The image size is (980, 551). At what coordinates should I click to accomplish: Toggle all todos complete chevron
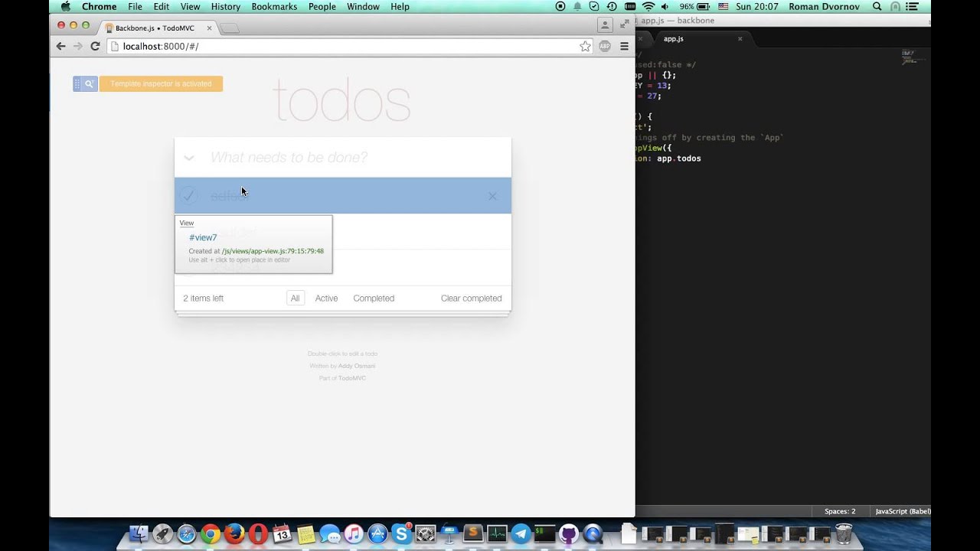click(x=188, y=158)
